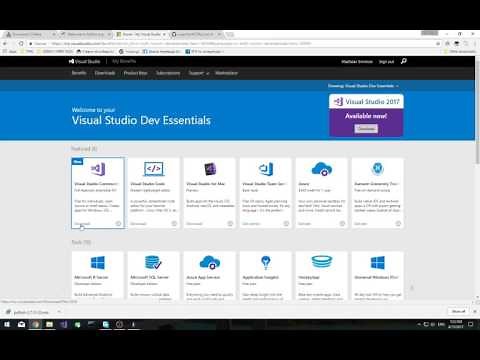Open info circle on Visual Studio Code card
Viewport: 480px width, 360px height.
pyautogui.click(x=174, y=223)
